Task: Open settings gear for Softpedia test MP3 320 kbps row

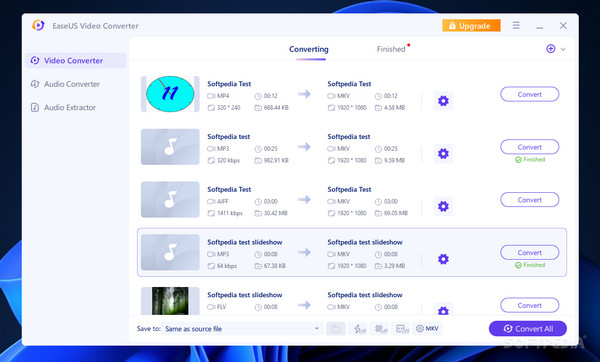Action: coord(443,154)
